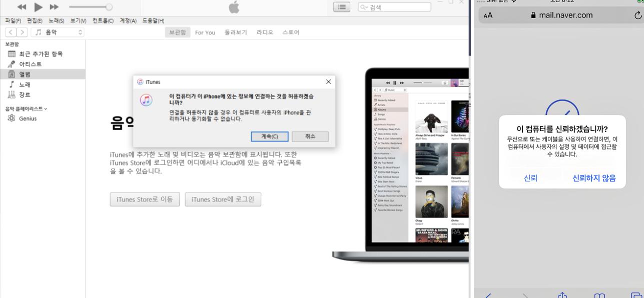644x298 pixels.
Task: Switch to the For You tab
Action: coord(205,32)
